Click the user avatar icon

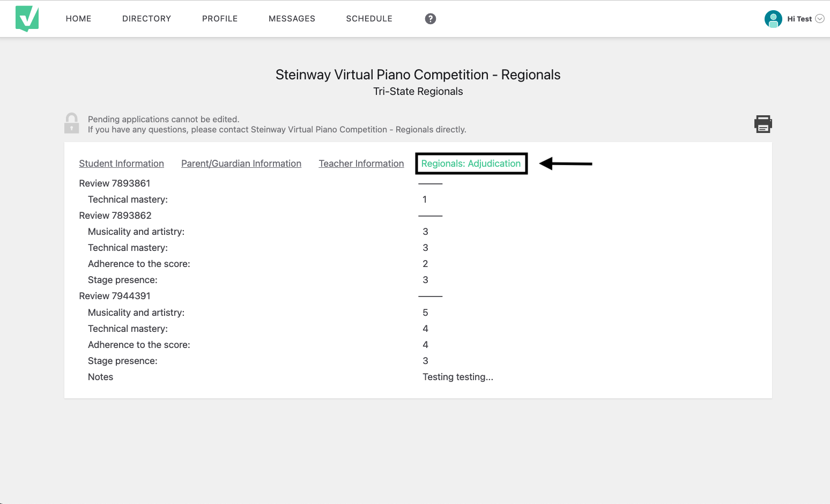(773, 19)
